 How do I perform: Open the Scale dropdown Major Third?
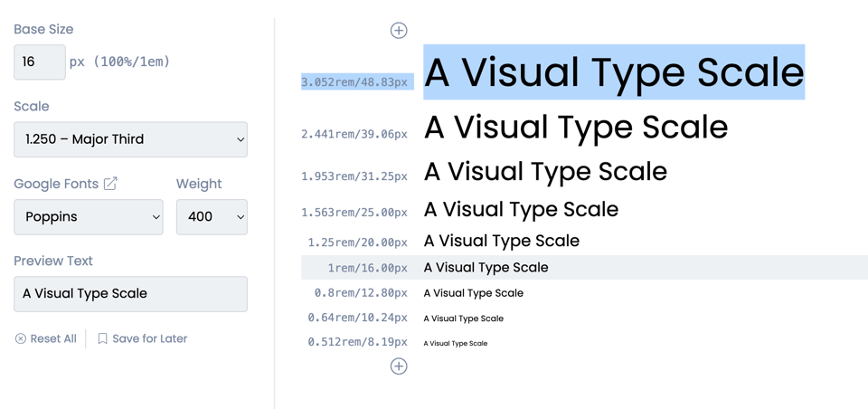point(130,139)
